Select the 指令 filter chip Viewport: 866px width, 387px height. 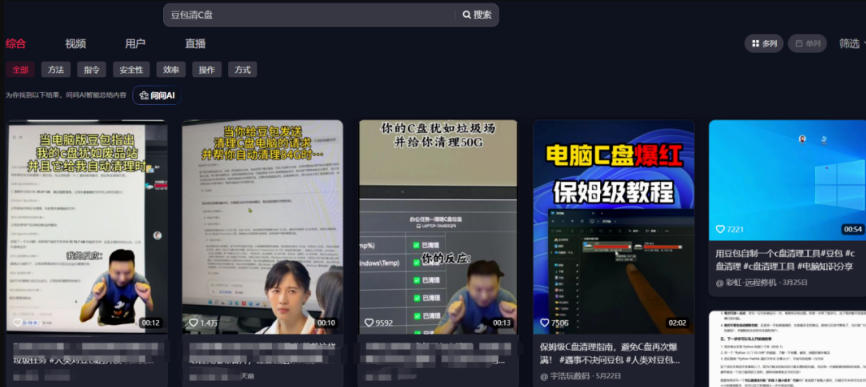(x=92, y=70)
